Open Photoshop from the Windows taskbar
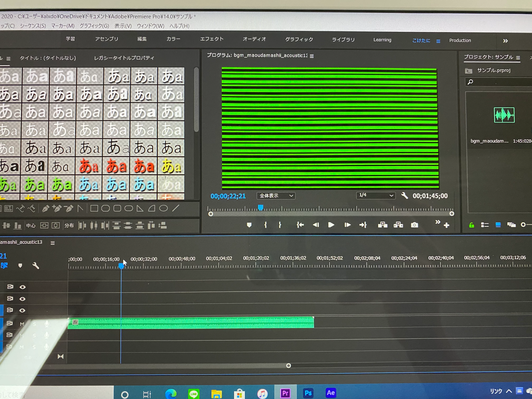Viewport: 532px width, 399px height. click(x=308, y=393)
